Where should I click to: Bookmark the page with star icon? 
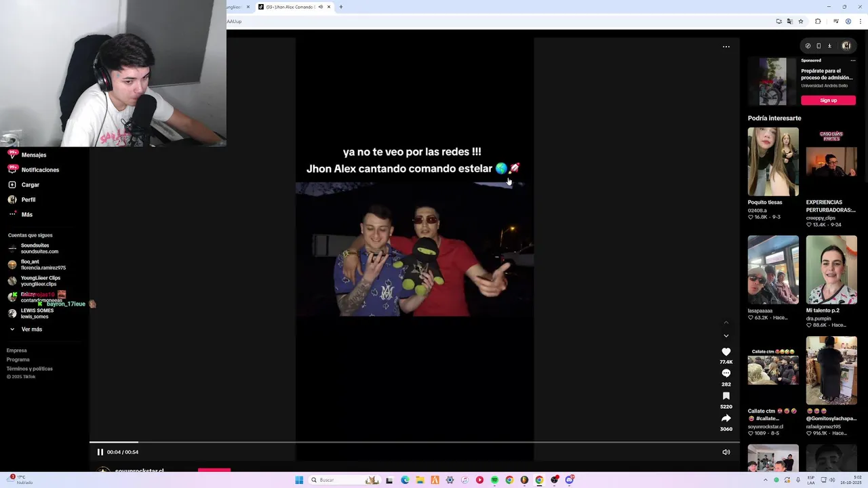tap(801, 21)
